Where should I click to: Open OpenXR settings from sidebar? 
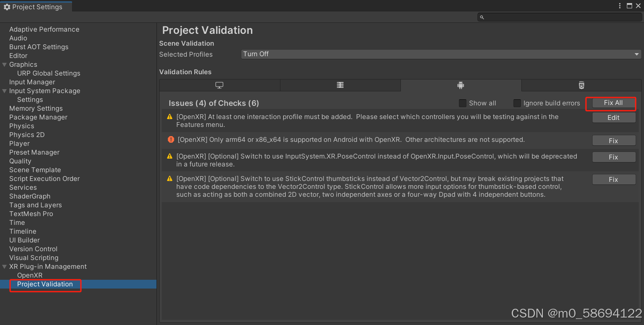(29, 275)
